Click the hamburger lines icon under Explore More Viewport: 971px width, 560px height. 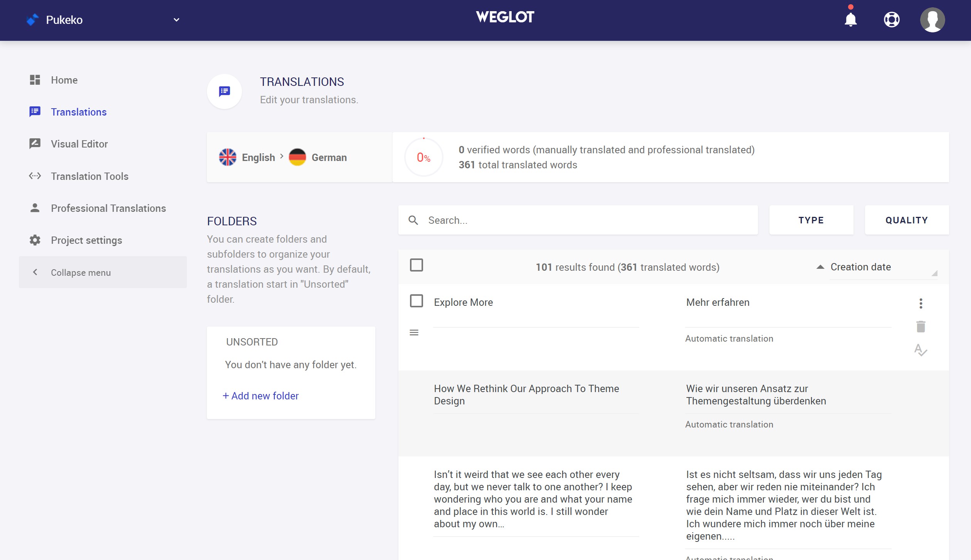click(414, 332)
